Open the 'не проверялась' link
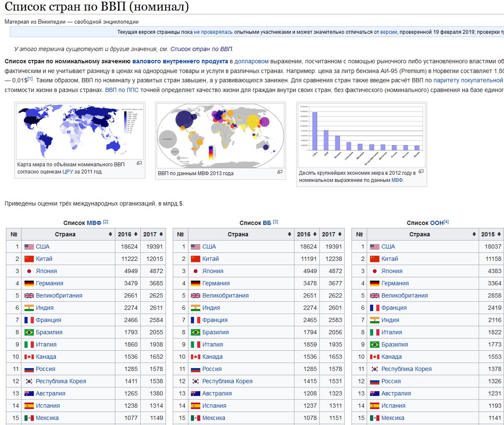This screenshot has width=504, height=425. [213, 32]
